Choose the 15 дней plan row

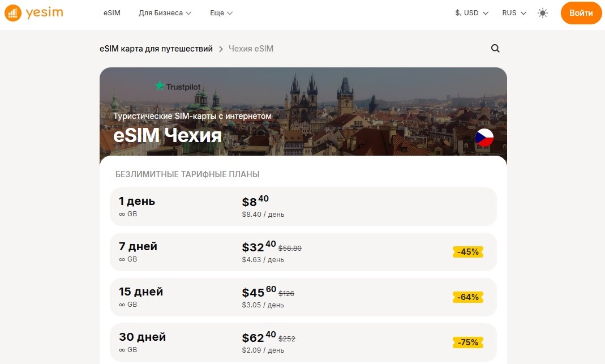tap(303, 297)
